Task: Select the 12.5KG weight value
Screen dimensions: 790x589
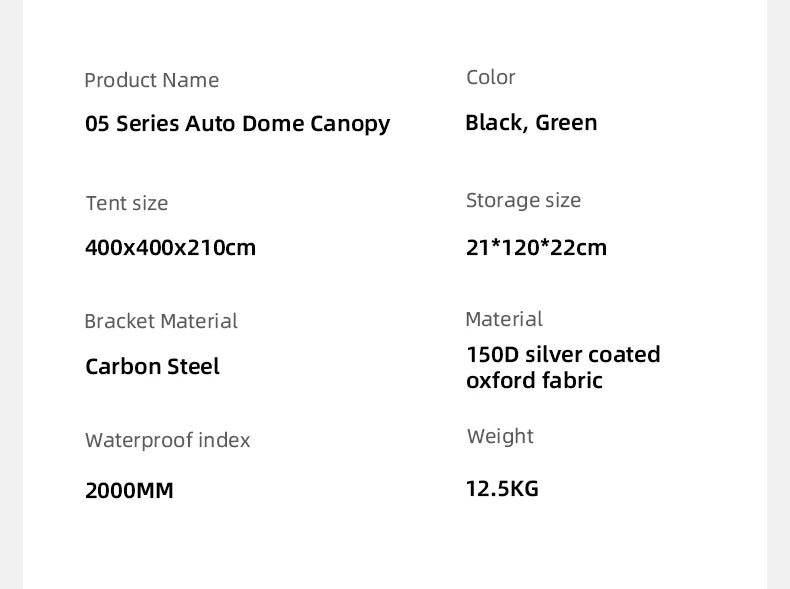Action: 502,488
